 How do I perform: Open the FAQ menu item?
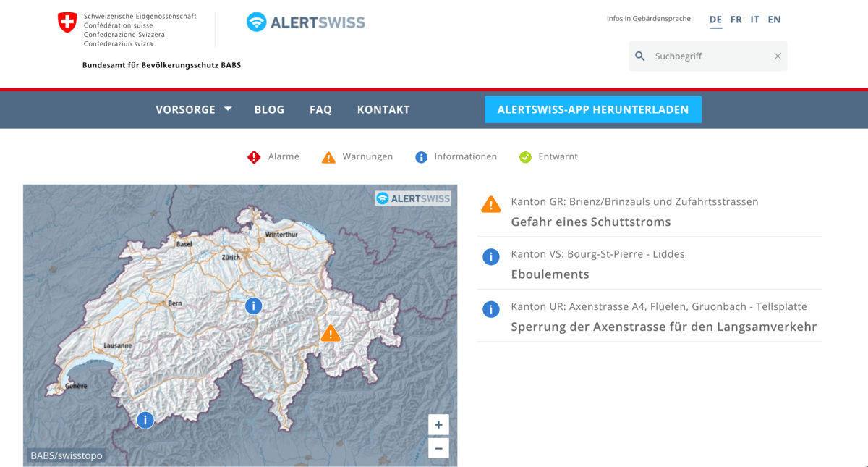click(x=320, y=109)
